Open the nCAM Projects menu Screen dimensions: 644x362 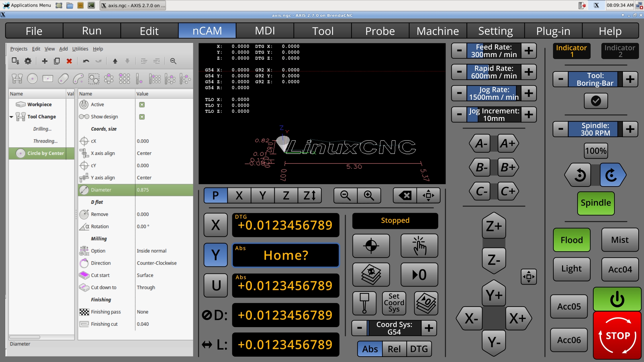(x=19, y=49)
